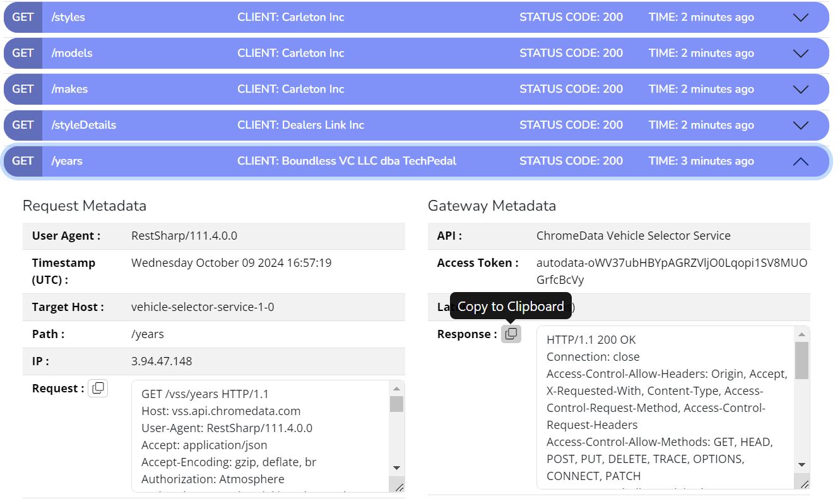Click inside the Request text area
This screenshot has height=504, width=840.
click(259, 435)
